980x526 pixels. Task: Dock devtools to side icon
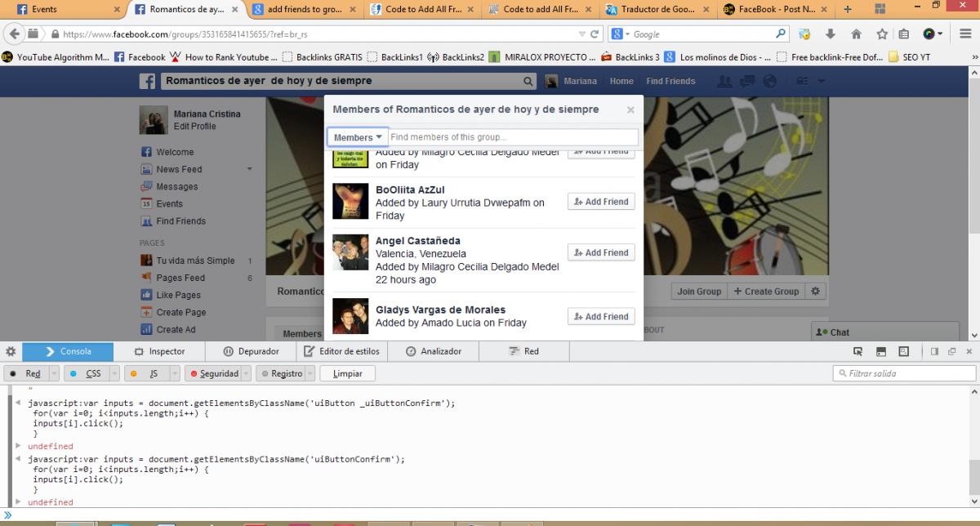pyautogui.click(x=935, y=351)
